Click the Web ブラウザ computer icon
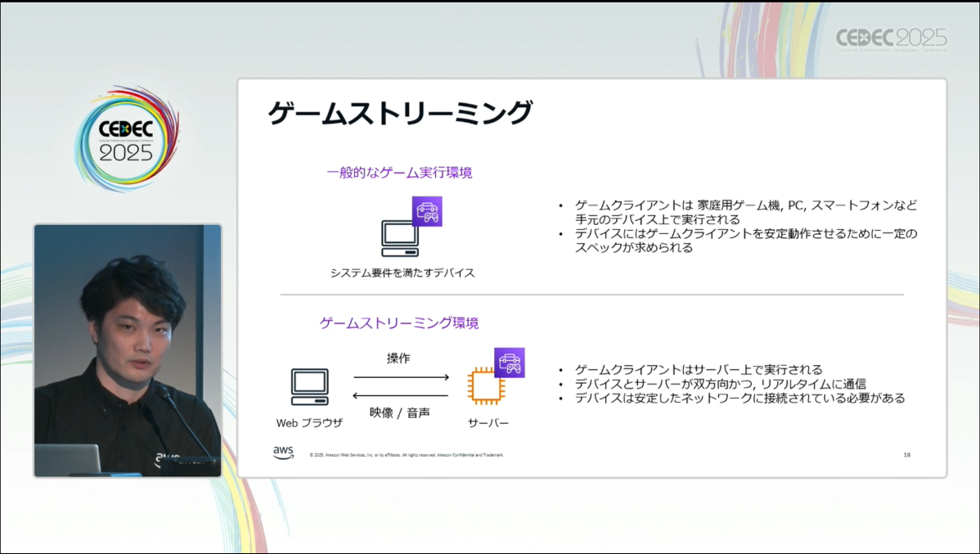 309,387
